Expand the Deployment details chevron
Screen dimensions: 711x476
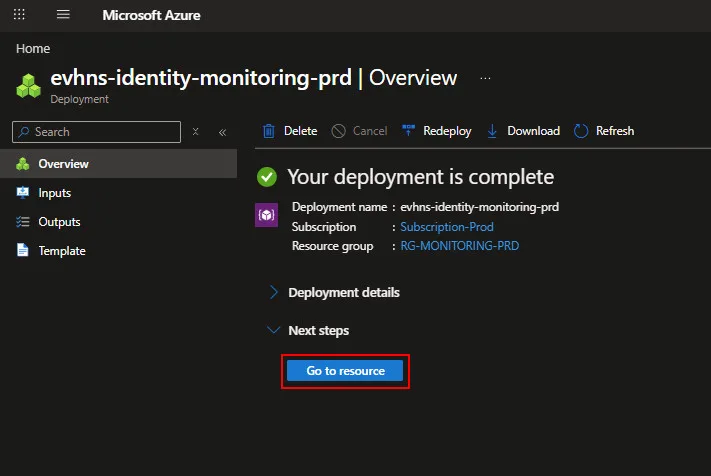pos(273,292)
